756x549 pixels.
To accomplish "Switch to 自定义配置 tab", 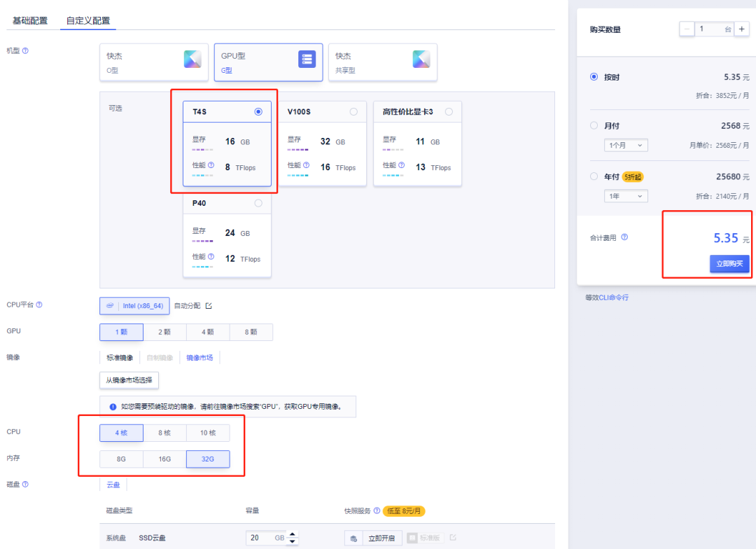I will coord(87,20).
